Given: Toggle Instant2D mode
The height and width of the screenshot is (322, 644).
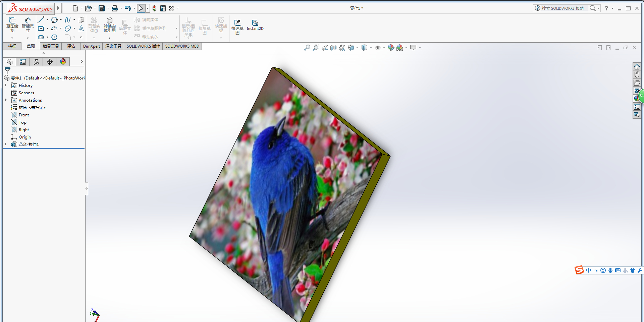Looking at the screenshot, I should coord(255,25).
